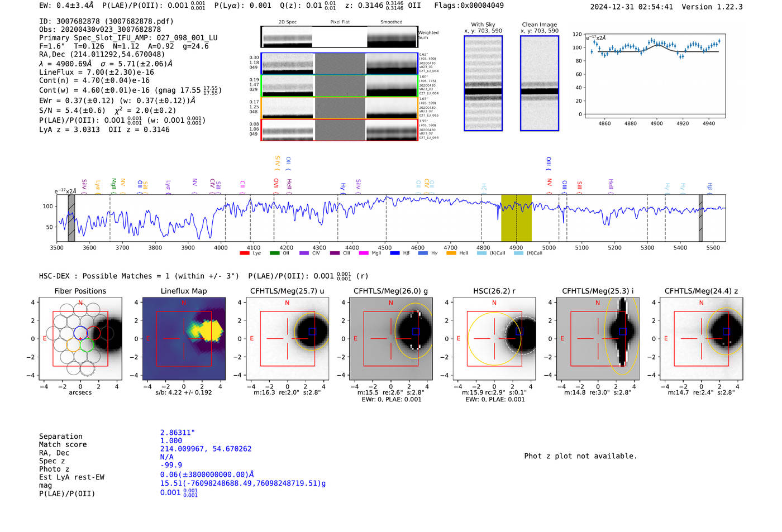
Task: Click the Match score value 1.000
Action: coord(171,440)
